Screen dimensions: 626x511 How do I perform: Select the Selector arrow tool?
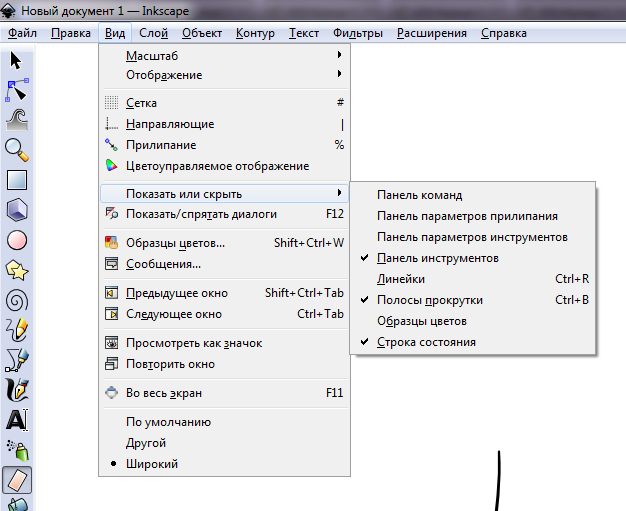[x=16, y=60]
